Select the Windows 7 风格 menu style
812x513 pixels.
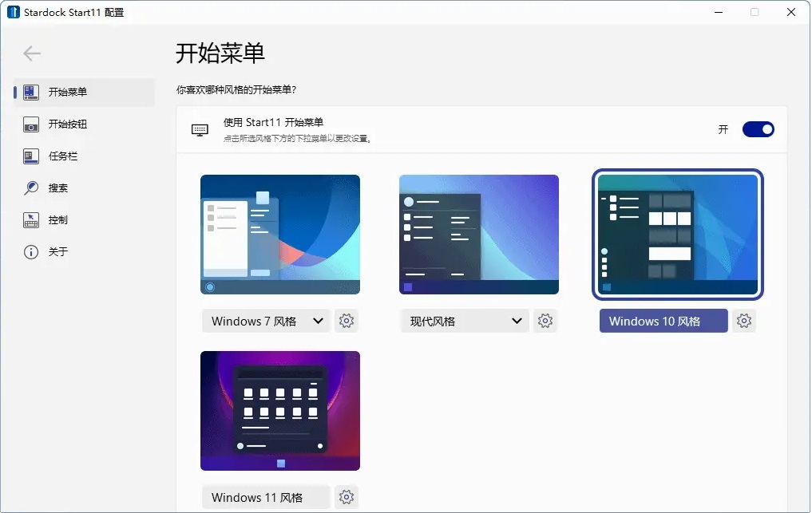pos(279,234)
